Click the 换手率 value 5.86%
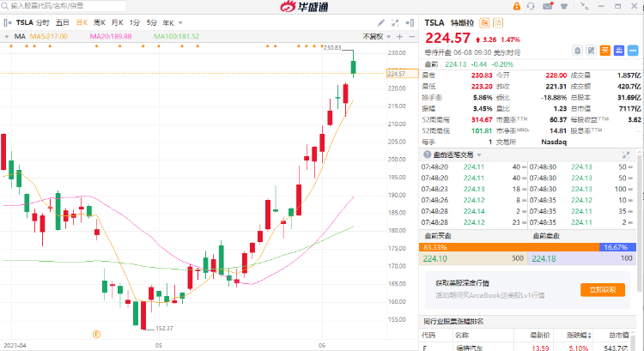 483,97
